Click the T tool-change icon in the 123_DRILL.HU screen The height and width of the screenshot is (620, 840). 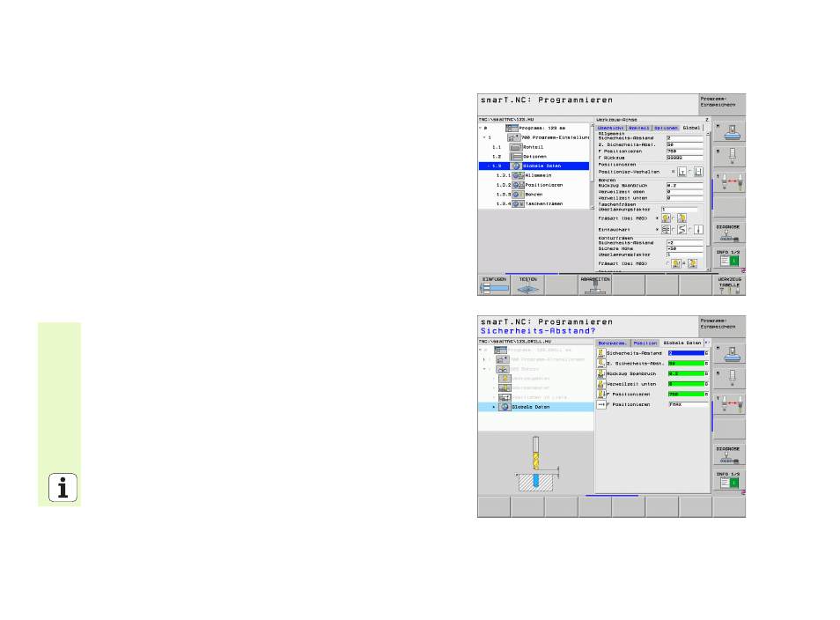click(729, 405)
